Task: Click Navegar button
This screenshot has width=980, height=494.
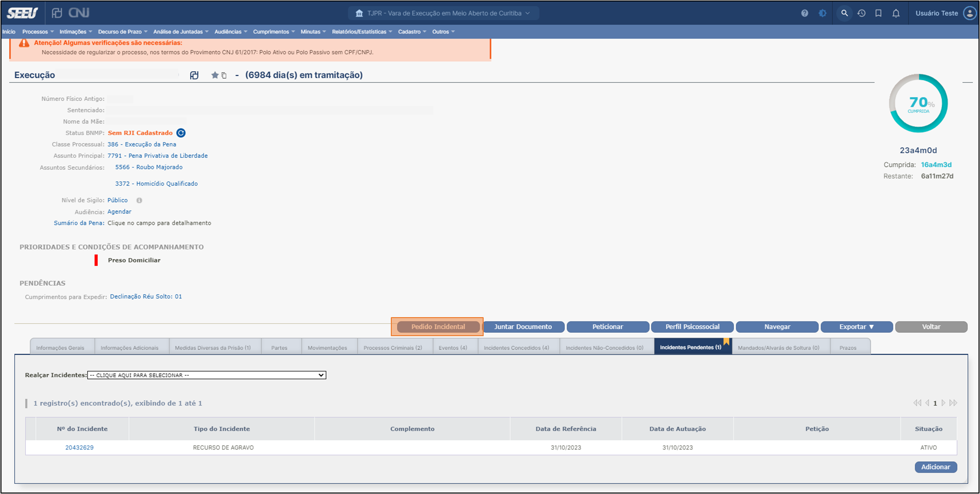Action: click(x=777, y=327)
